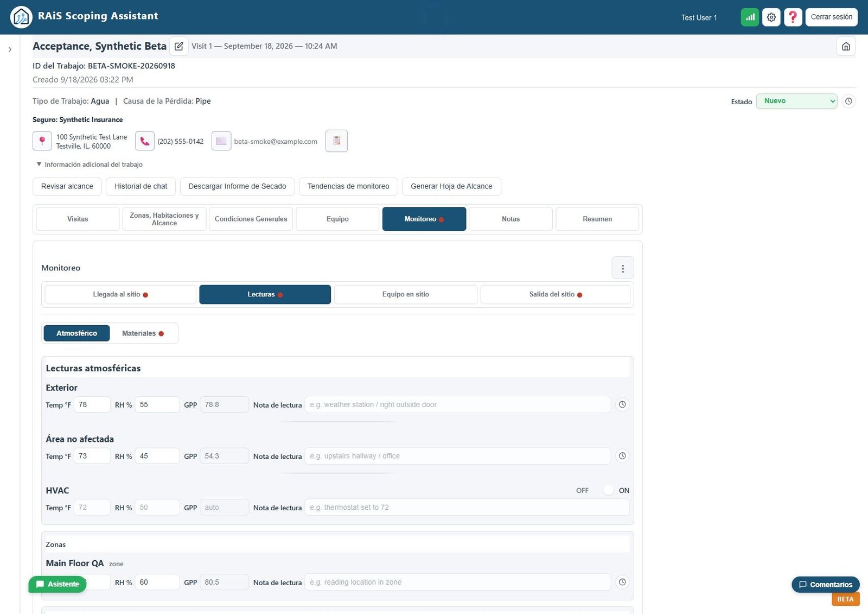This screenshot has height=614, width=868.
Task: Open Historial de chat
Action: coord(141,186)
